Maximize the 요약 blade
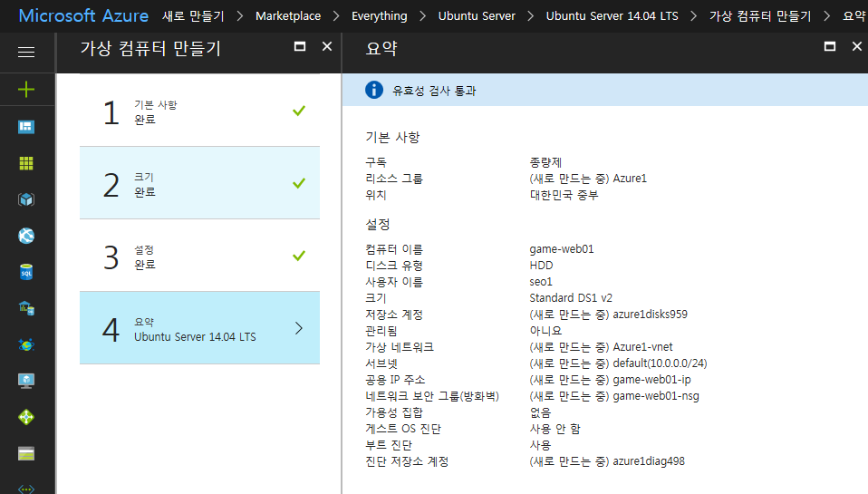Image resolution: width=868 pixels, height=494 pixels. coord(830,46)
